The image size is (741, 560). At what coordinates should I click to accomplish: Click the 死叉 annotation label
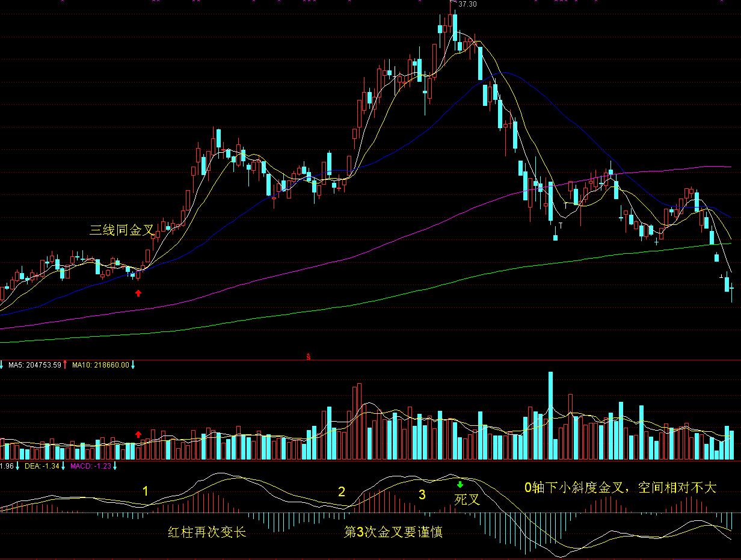(x=467, y=499)
